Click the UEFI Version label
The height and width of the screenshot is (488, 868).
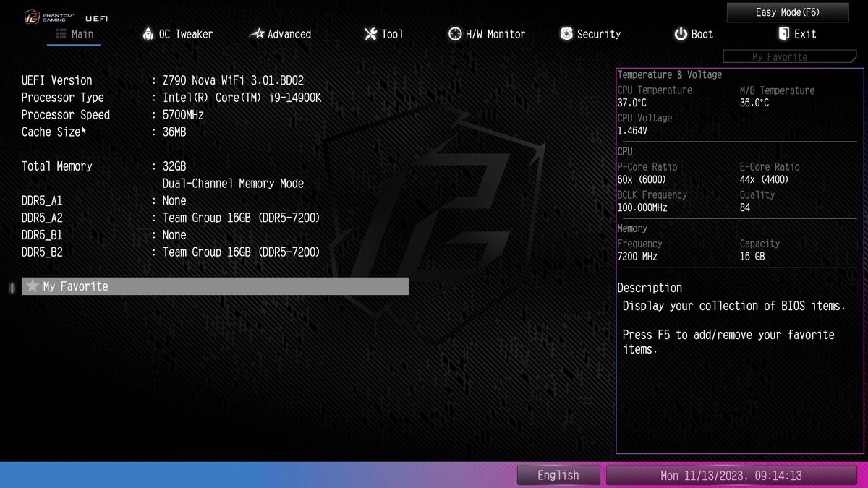[57, 80]
